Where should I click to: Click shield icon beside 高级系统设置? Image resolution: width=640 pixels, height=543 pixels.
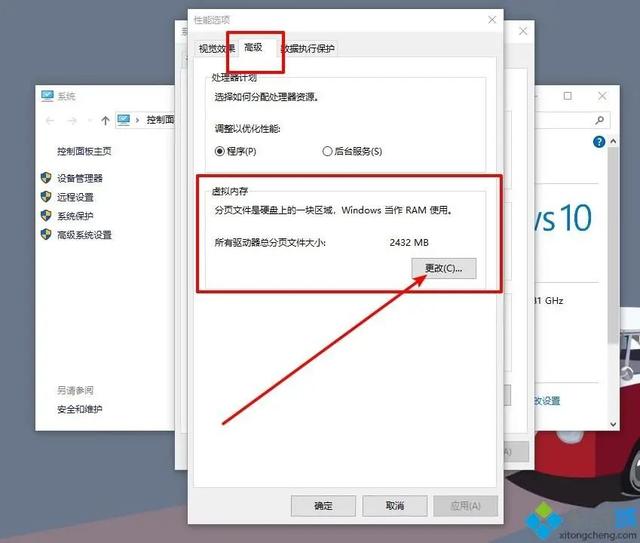click(x=46, y=234)
